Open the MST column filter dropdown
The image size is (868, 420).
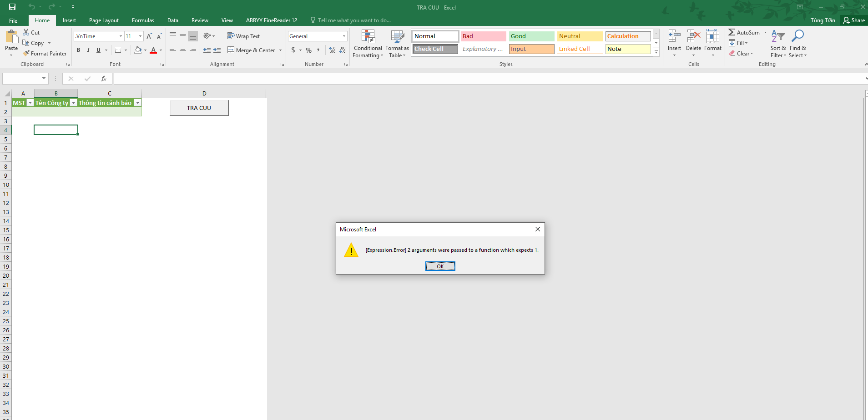point(30,103)
